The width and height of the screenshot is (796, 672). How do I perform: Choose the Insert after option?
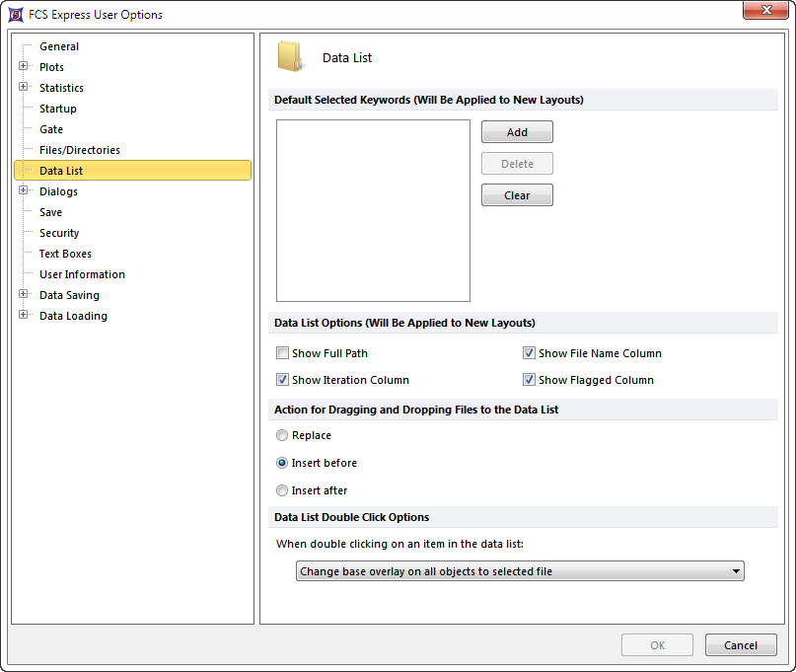(x=283, y=490)
